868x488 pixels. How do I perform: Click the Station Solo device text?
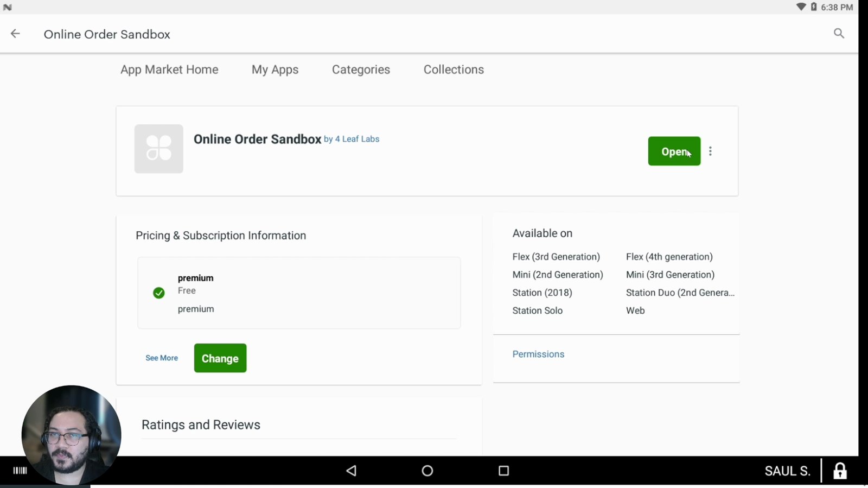click(538, 310)
